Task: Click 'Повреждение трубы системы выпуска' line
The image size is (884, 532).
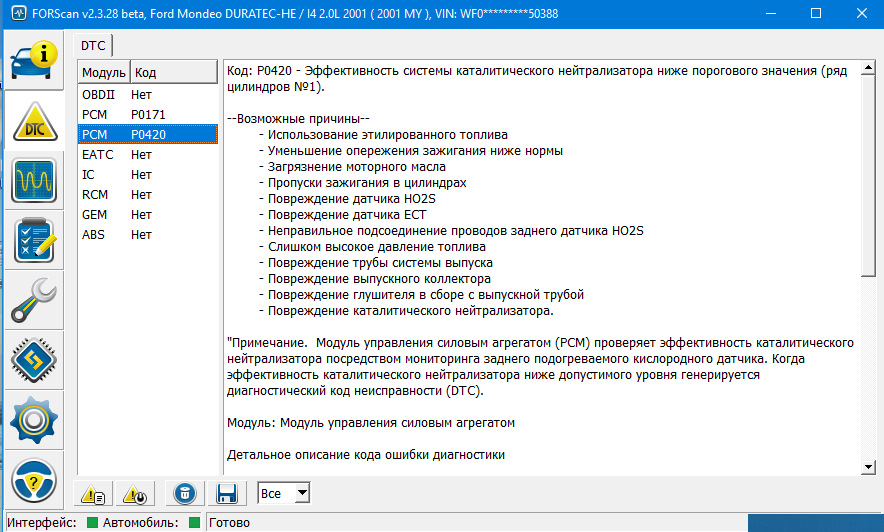Action: pyautogui.click(x=376, y=263)
